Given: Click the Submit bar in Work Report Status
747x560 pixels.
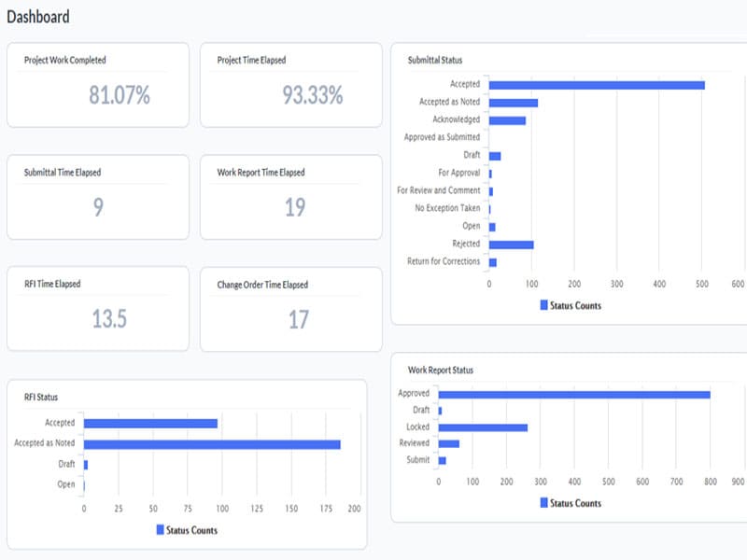Looking at the screenshot, I should coord(442,460).
